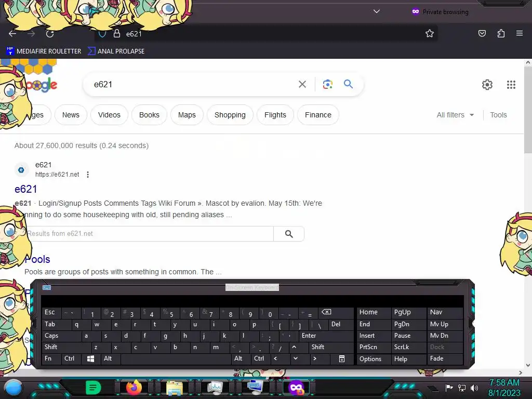Viewport: 532px width, 399px height.
Task: Clear the Google search box with X
Action: pyautogui.click(x=302, y=84)
